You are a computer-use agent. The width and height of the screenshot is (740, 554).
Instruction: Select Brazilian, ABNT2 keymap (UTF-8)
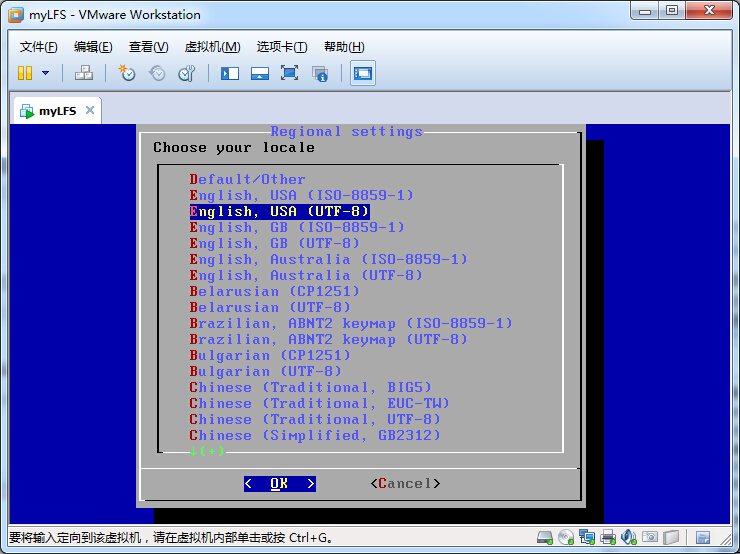328,340
